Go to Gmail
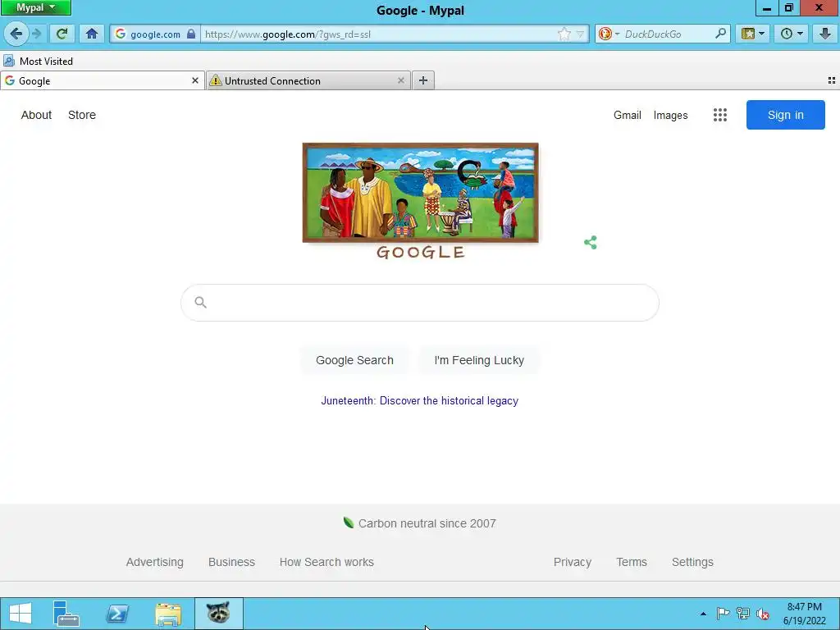This screenshot has width=840, height=630. pos(628,115)
